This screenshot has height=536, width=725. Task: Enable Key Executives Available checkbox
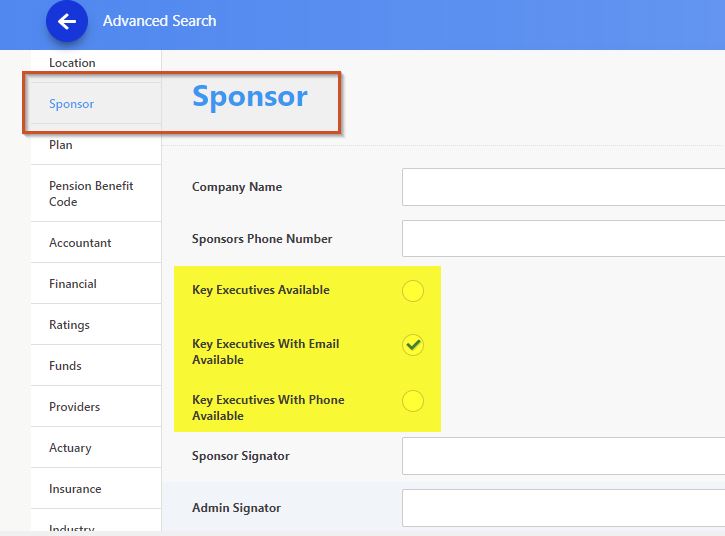[413, 291]
